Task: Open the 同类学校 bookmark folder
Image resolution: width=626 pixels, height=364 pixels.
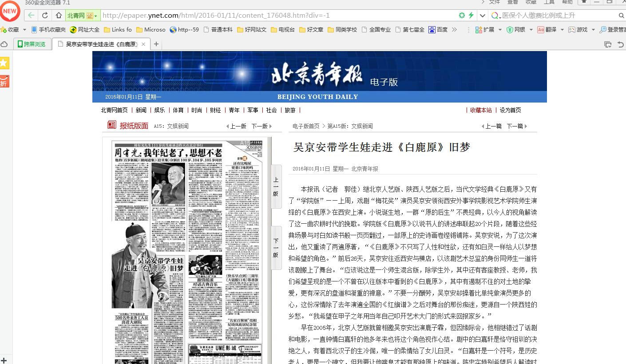Action: (342, 30)
